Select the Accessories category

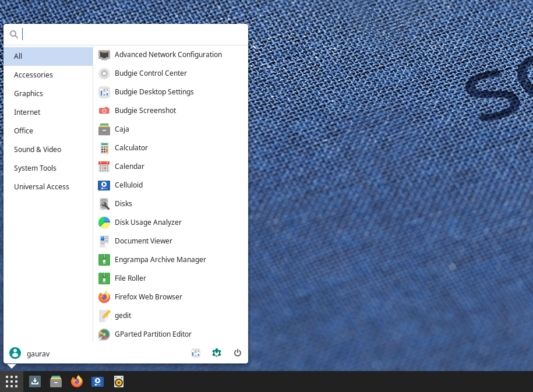(x=48, y=75)
